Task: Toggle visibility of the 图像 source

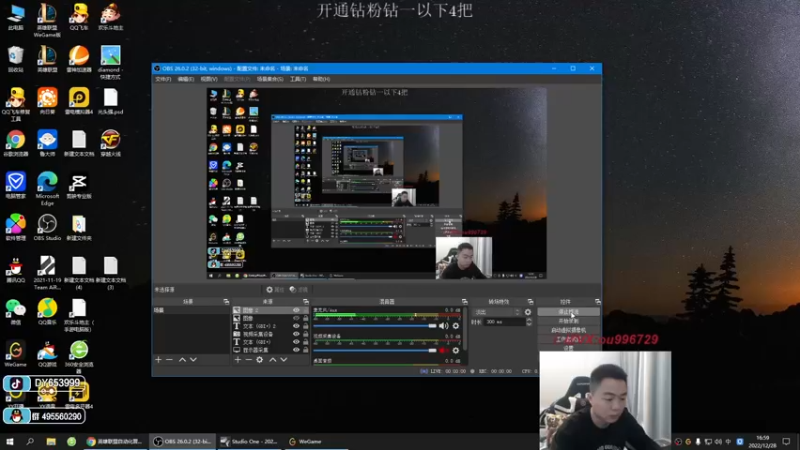Action: tap(296, 318)
